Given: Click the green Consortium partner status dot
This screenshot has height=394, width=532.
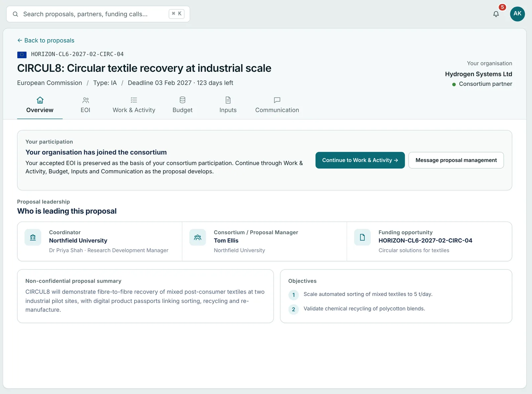Looking at the screenshot, I should point(454,84).
